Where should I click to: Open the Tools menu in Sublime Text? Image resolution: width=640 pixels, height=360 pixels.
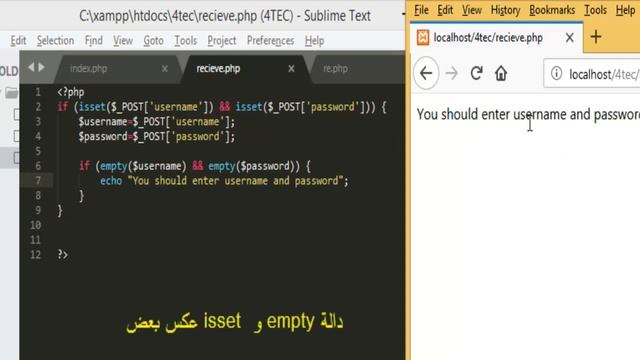tap(186, 41)
